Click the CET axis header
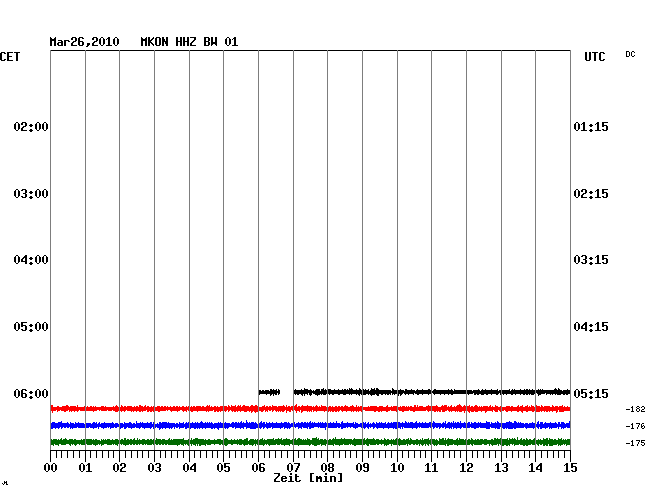 click(x=10, y=57)
